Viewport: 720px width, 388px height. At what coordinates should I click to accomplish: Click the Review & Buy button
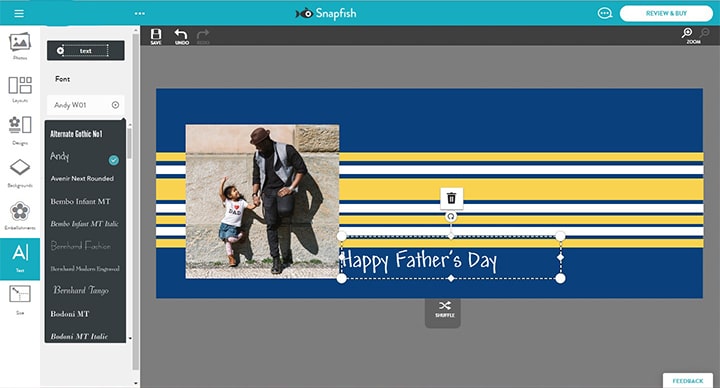click(666, 13)
